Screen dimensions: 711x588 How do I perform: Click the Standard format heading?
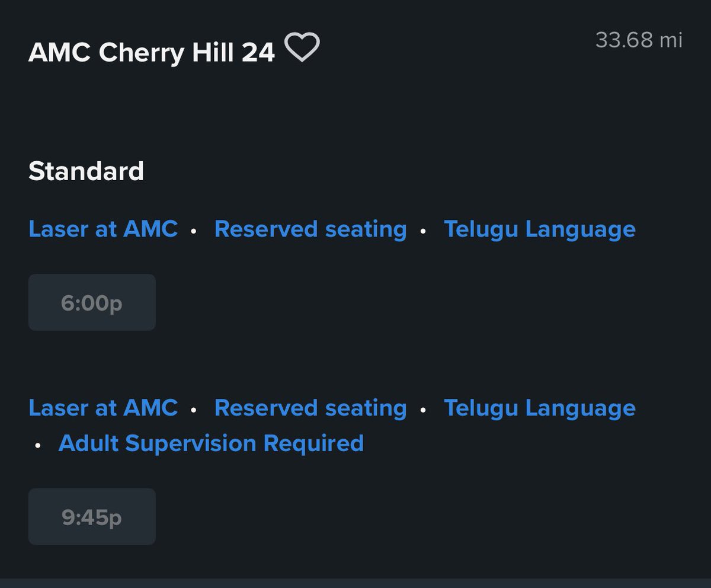point(86,171)
